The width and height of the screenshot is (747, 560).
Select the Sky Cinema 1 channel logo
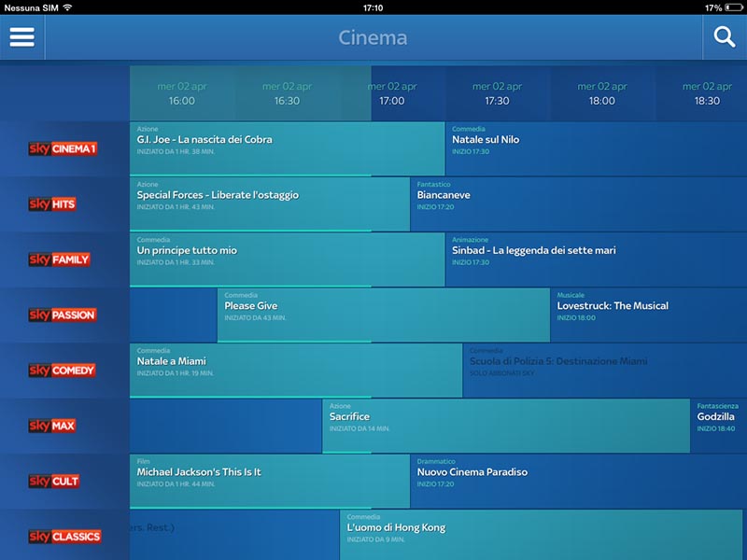point(63,148)
